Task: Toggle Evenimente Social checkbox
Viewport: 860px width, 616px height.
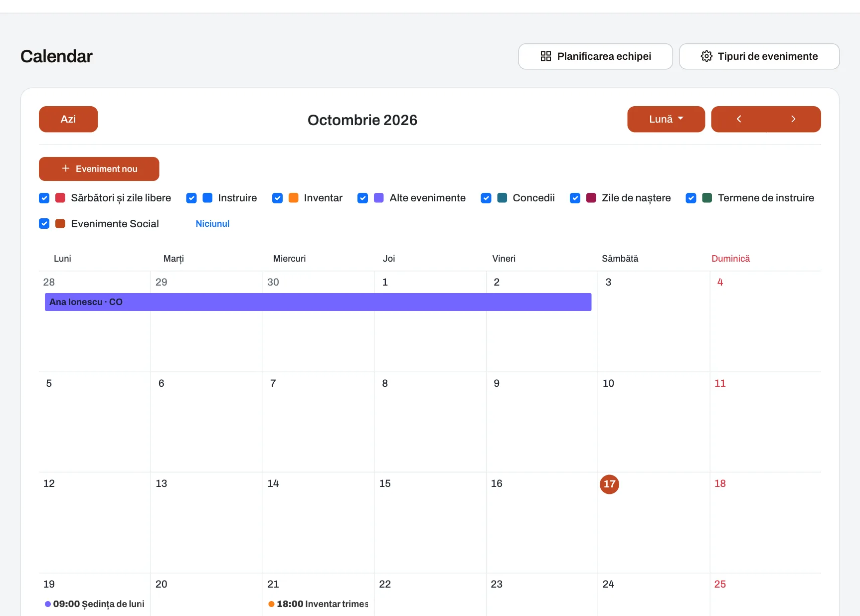Action: pos(44,224)
